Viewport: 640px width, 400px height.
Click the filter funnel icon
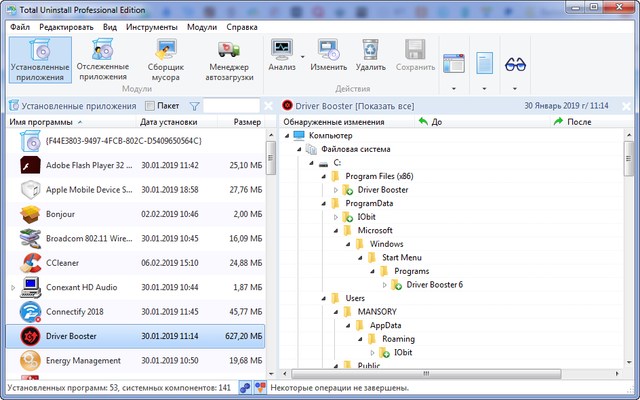pos(195,105)
